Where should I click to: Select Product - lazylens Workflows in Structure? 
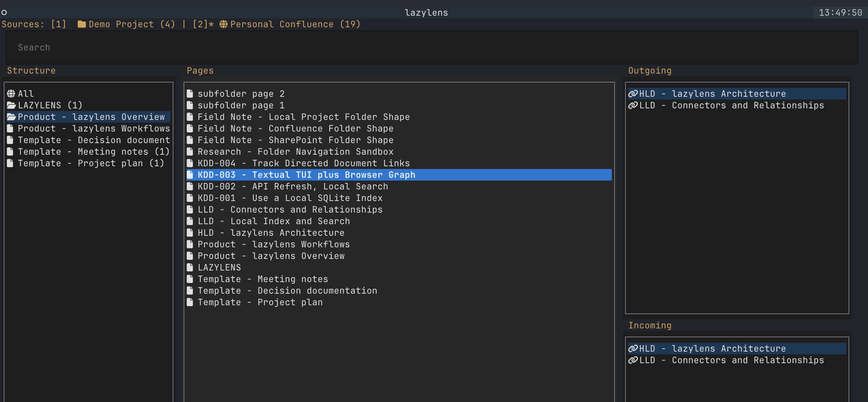point(89,128)
